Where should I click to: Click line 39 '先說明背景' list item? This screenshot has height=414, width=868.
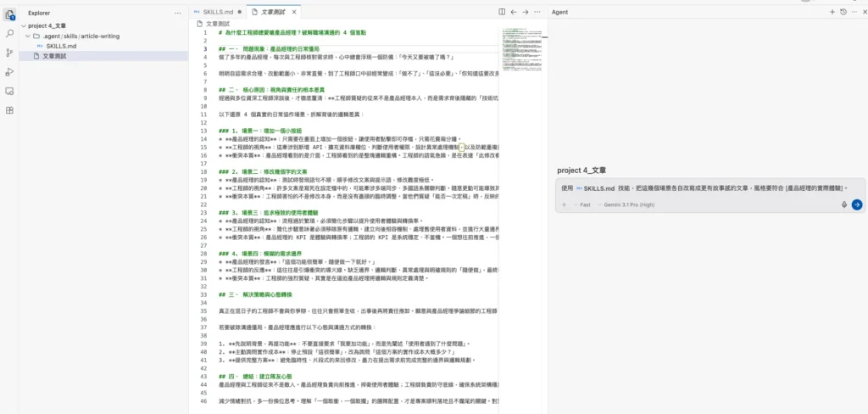tap(344, 344)
